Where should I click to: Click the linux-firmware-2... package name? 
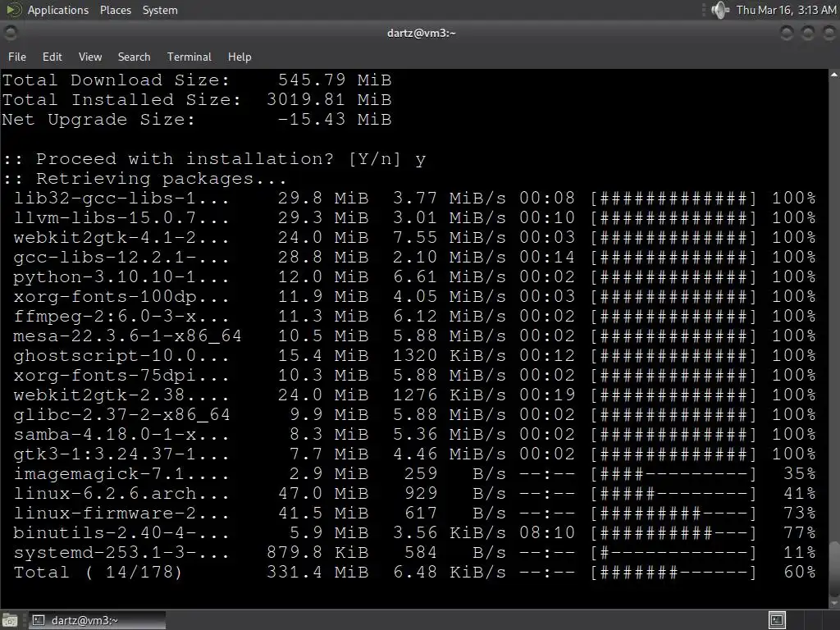point(121,514)
